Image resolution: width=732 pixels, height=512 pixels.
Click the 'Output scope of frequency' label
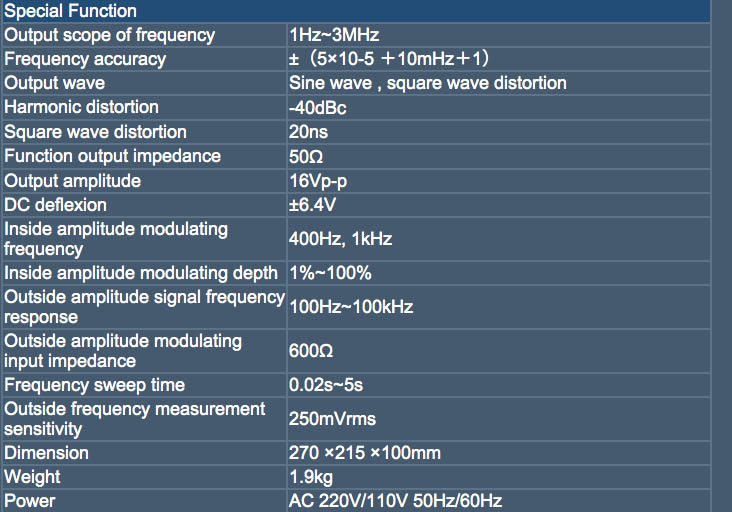click(109, 35)
